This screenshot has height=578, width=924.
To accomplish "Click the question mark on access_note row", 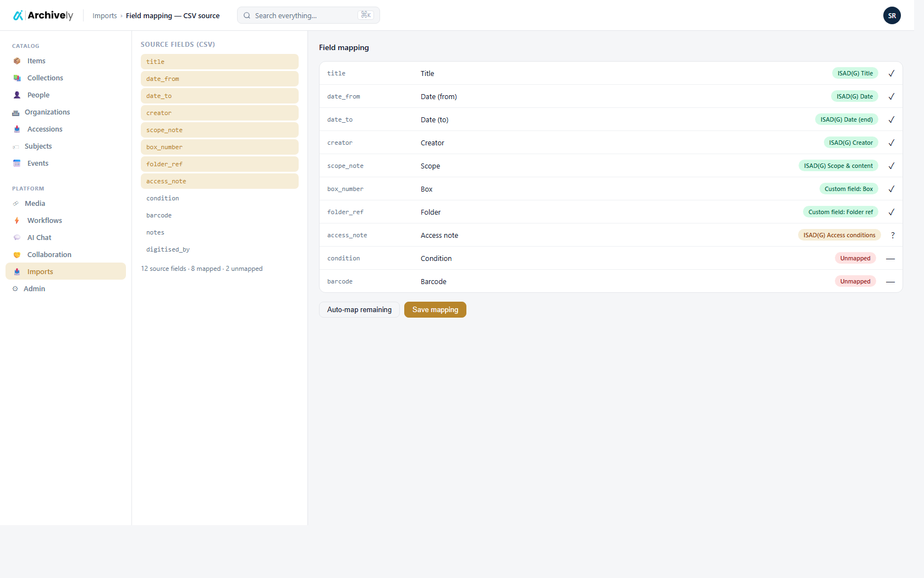I will click(x=893, y=235).
